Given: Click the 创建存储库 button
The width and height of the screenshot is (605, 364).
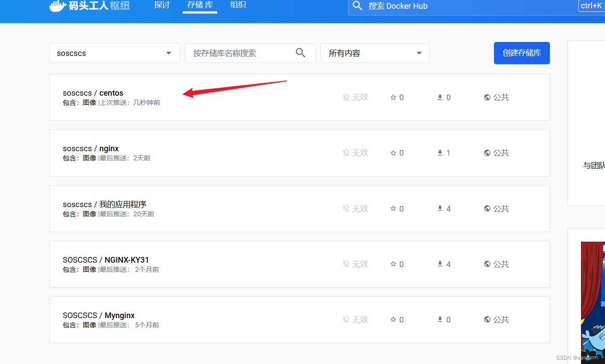Looking at the screenshot, I should pyautogui.click(x=522, y=53).
